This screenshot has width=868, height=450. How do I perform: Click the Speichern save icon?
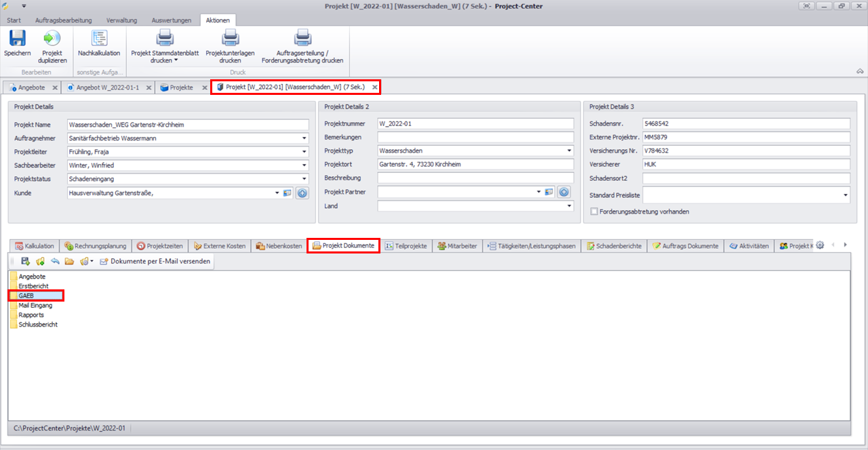point(17,39)
